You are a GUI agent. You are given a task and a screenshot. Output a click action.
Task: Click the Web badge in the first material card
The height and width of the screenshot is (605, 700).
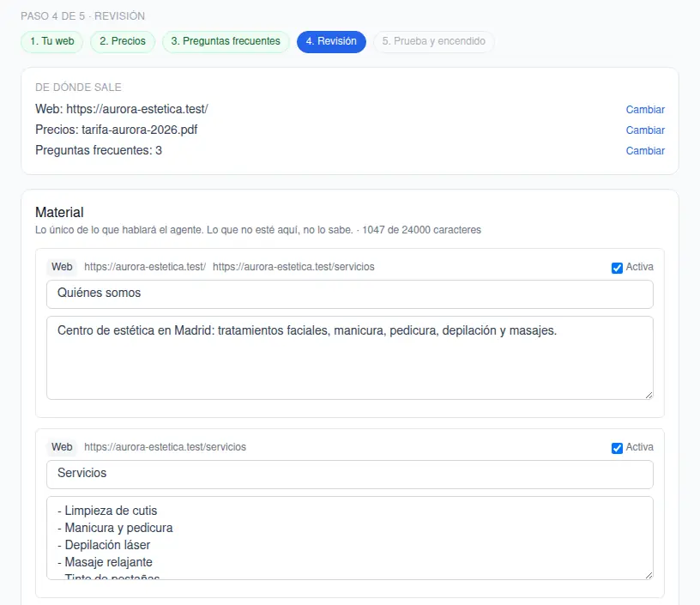[62, 267]
